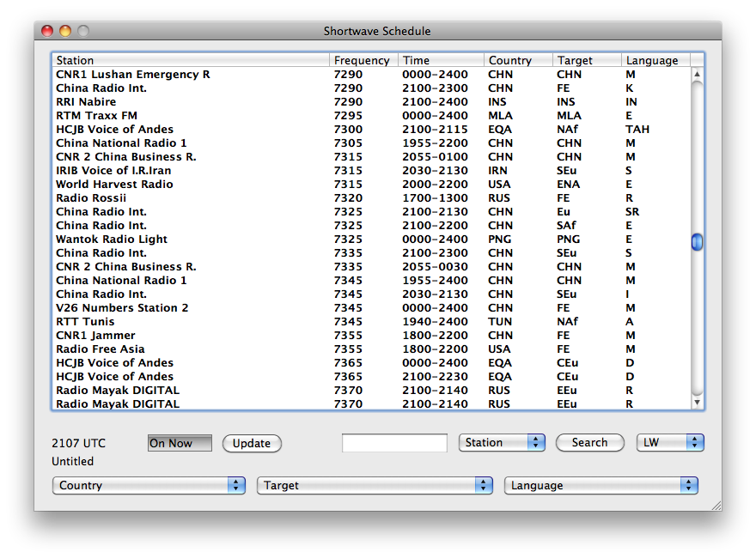Click time 2100-2230 HCJB row
Image resolution: width=756 pixels, height=558 pixels.
tap(435, 376)
